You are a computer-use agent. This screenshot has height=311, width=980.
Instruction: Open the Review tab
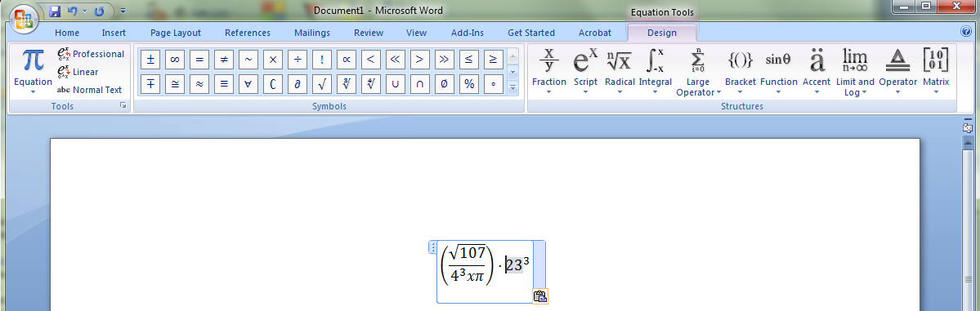point(369,33)
